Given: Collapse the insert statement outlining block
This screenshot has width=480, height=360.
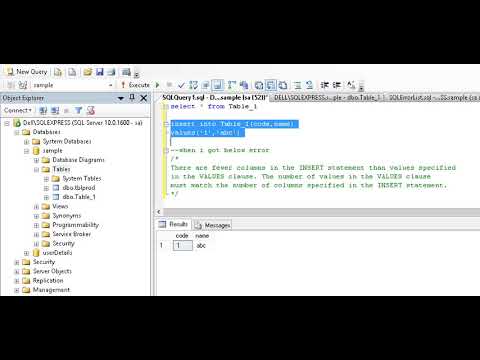Looking at the screenshot, I should tap(166, 124).
